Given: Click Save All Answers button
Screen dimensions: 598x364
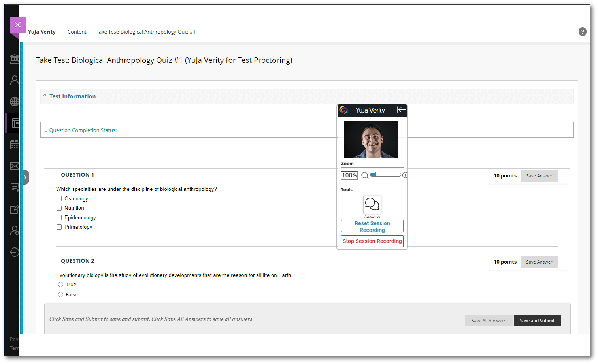Looking at the screenshot, I should click(489, 321).
